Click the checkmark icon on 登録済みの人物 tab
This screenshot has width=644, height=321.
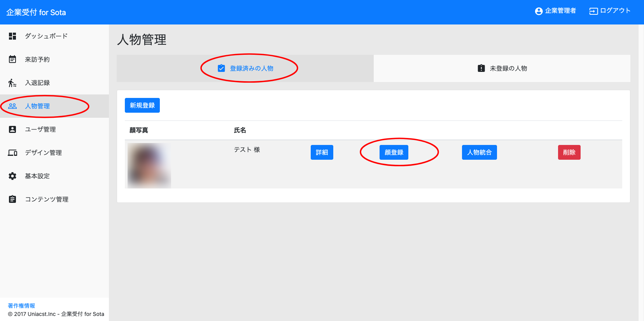pyautogui.click(x=221, y=68)
